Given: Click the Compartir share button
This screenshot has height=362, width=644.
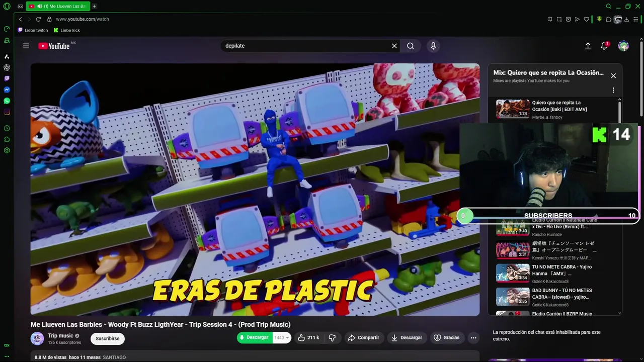Looking at the screenshot, I should click(x=364, y=338).
